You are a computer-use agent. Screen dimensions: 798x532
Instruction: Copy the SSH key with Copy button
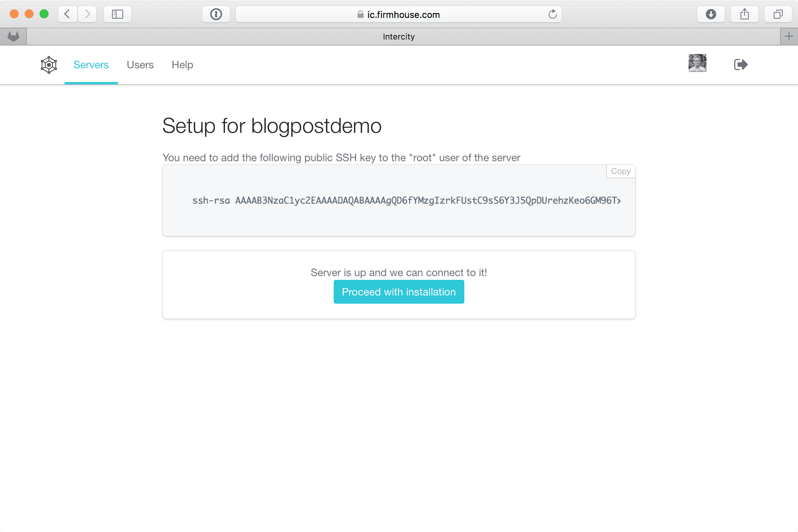(x=620, y=171)
